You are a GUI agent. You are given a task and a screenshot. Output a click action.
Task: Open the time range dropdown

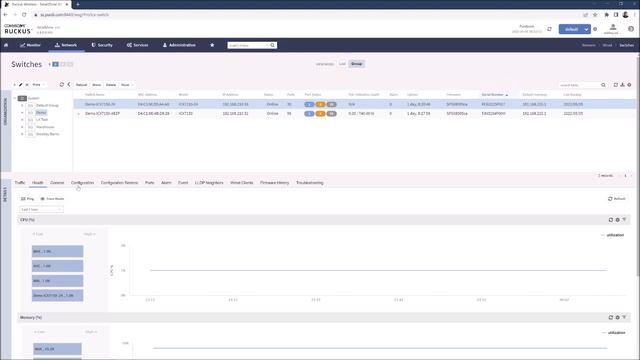tap(41, 209)
